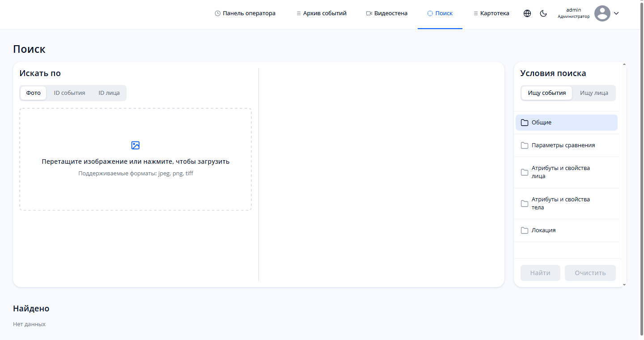Click the Очистить button
This screenshot has height=340, width=644.
(x=590, y=273)
